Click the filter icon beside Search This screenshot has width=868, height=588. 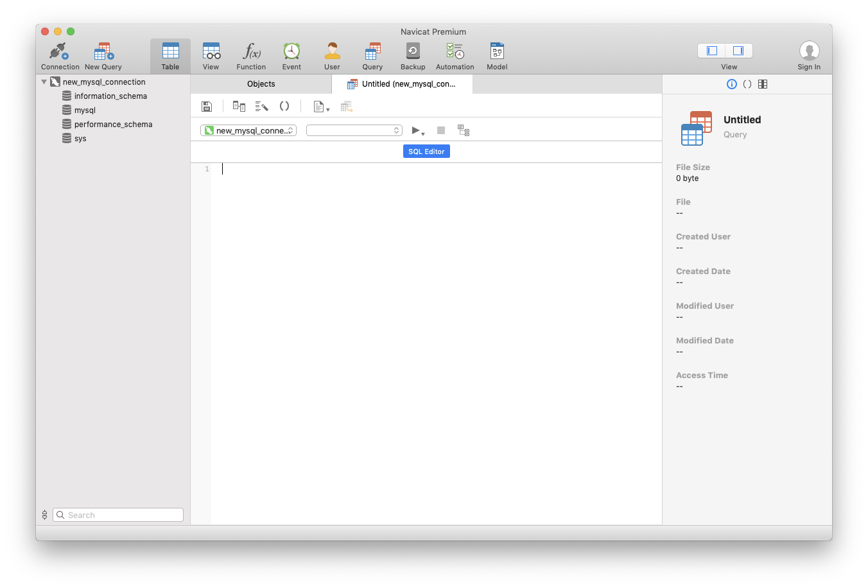click(44, 515)
